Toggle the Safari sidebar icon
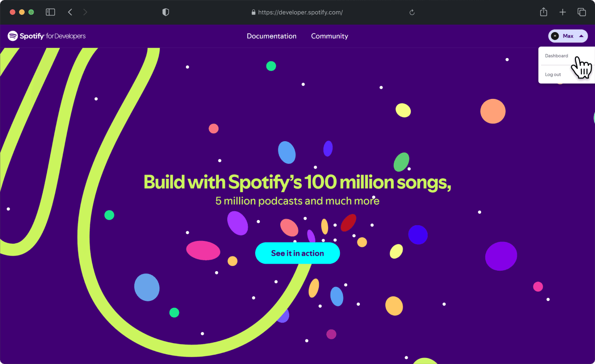595x364 pixels. (50, 12)
